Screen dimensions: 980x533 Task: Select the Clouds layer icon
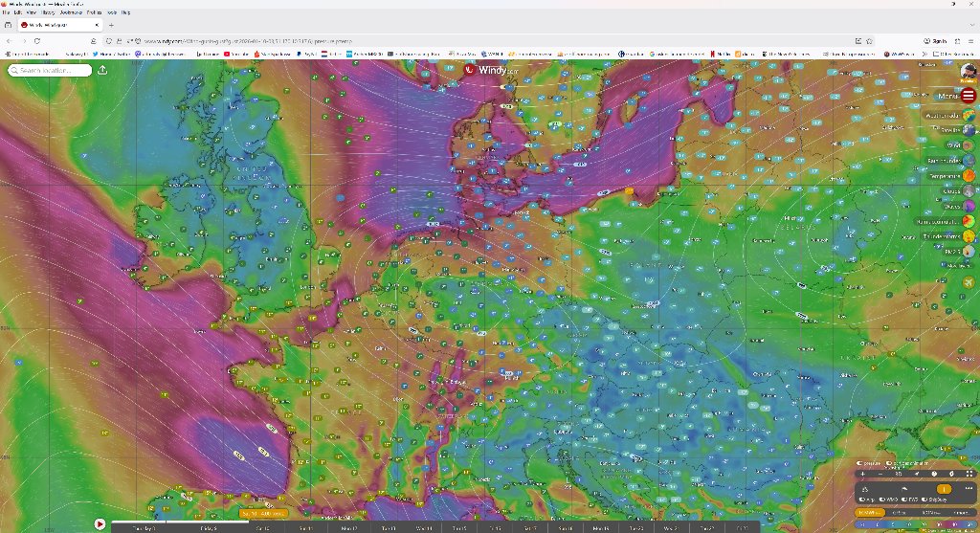pyautogui.click(x=968, y=190)
